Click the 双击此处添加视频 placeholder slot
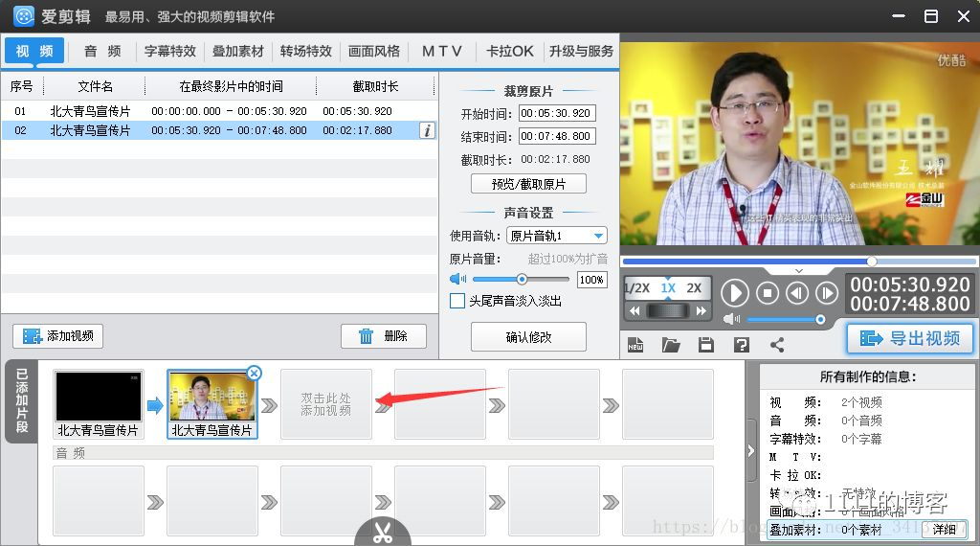This screenshot has height=546, width=980. click(326, 403)
